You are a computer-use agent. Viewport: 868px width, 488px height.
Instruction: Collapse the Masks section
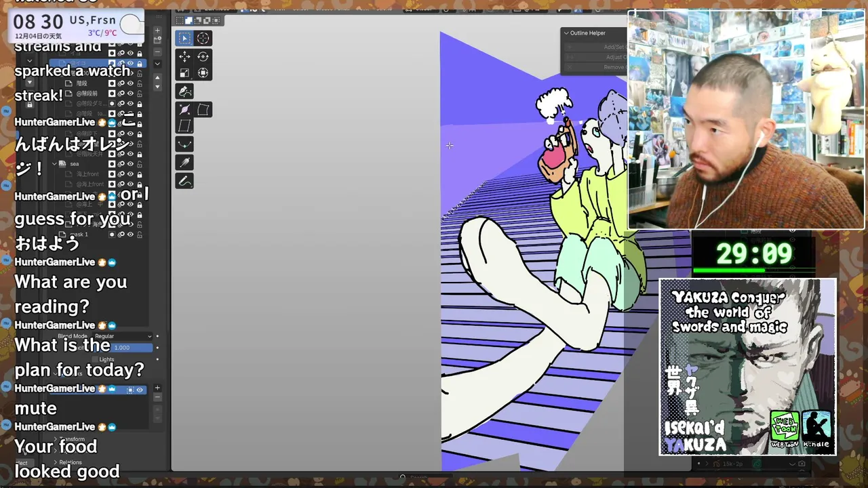coord(55,373)
